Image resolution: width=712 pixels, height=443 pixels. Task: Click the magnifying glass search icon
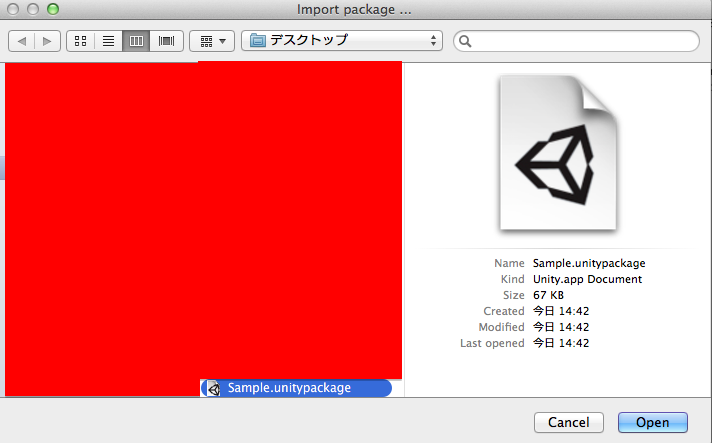465,41
